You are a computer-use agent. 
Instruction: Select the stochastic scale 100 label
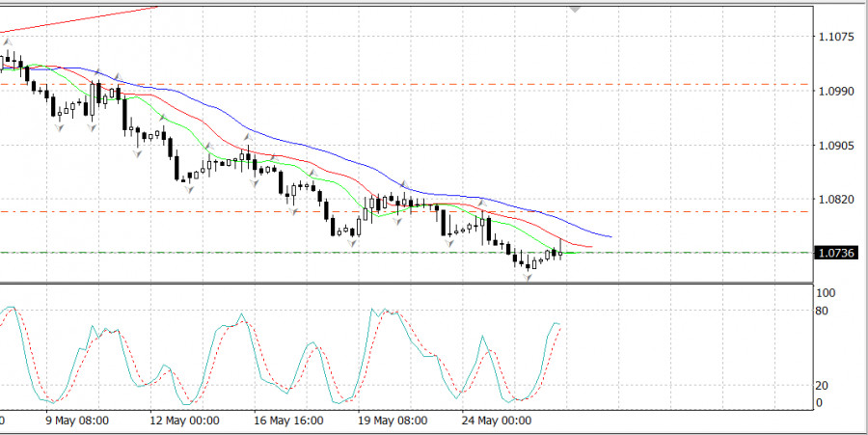click(826, 292)
